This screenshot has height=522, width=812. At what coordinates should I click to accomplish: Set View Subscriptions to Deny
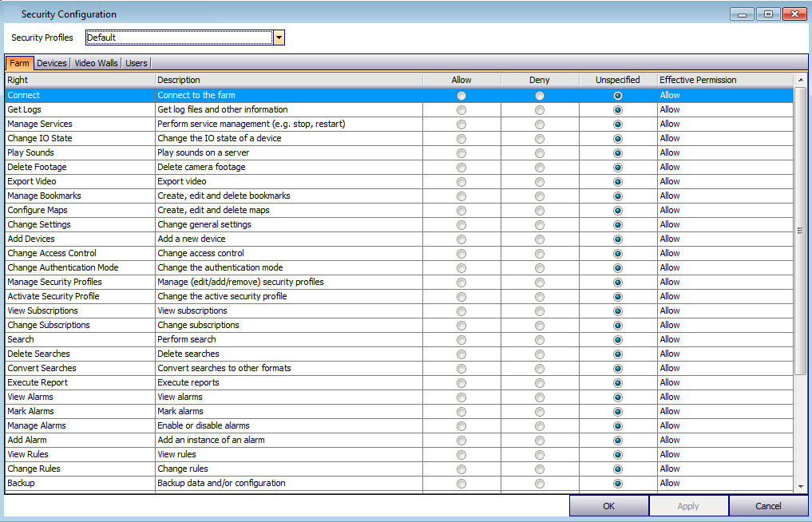click(540, 311)
